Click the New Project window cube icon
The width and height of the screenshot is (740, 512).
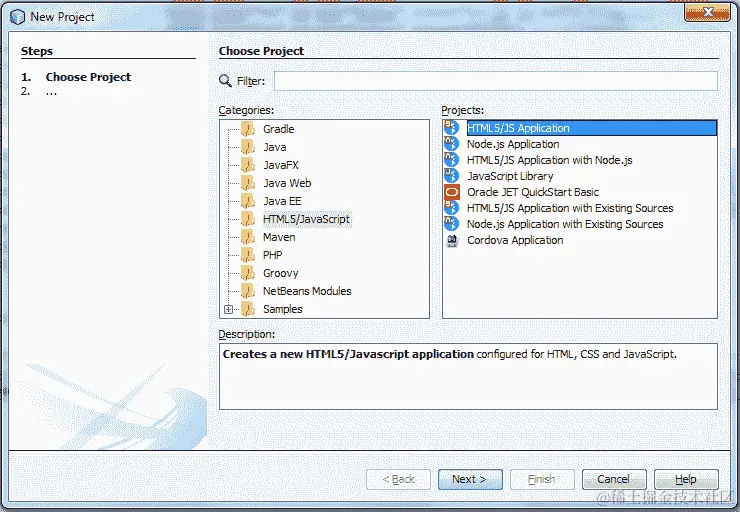pos(17,17)
